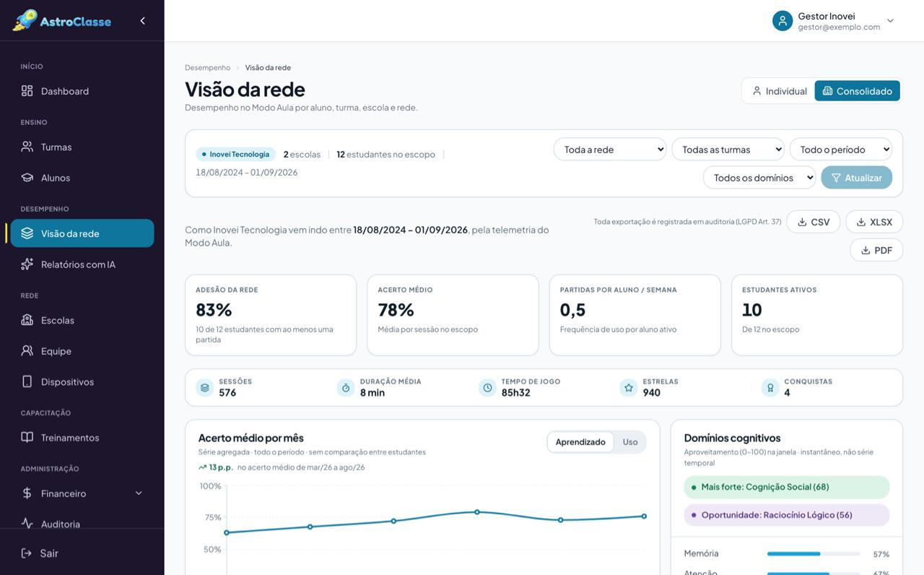Open the Toda a rede dropdown
The width and height of the screenshot is (924, 575).
tap(610, 150)
